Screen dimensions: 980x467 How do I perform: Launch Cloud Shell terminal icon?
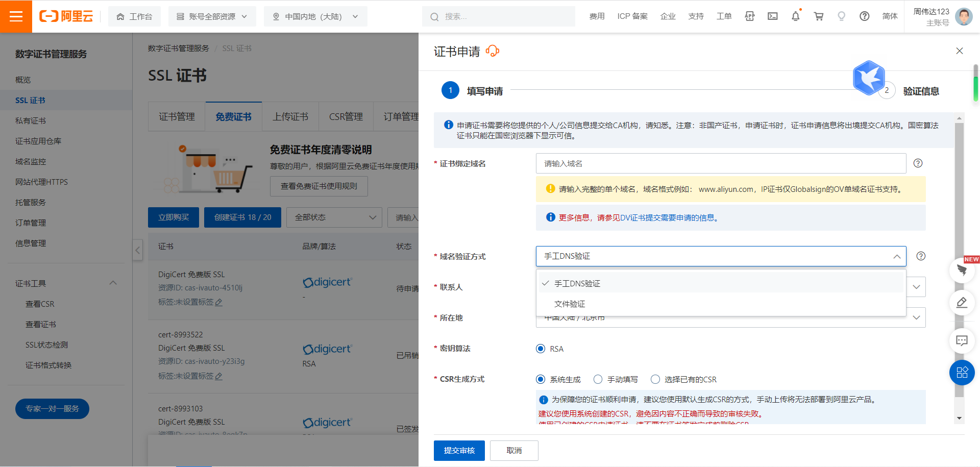pyautogui.click(x=773, y=16)
